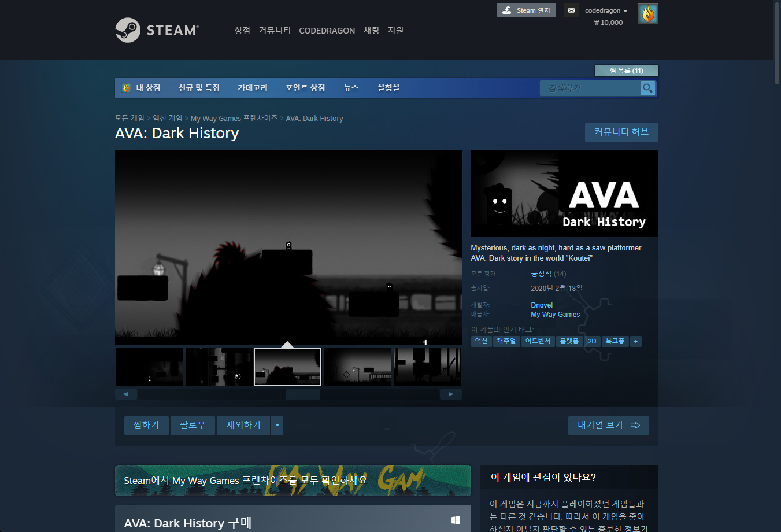Viewport: 781px width, 532px height.
Task: Open the codedragon account dropdown
Action: coord(606,10)
